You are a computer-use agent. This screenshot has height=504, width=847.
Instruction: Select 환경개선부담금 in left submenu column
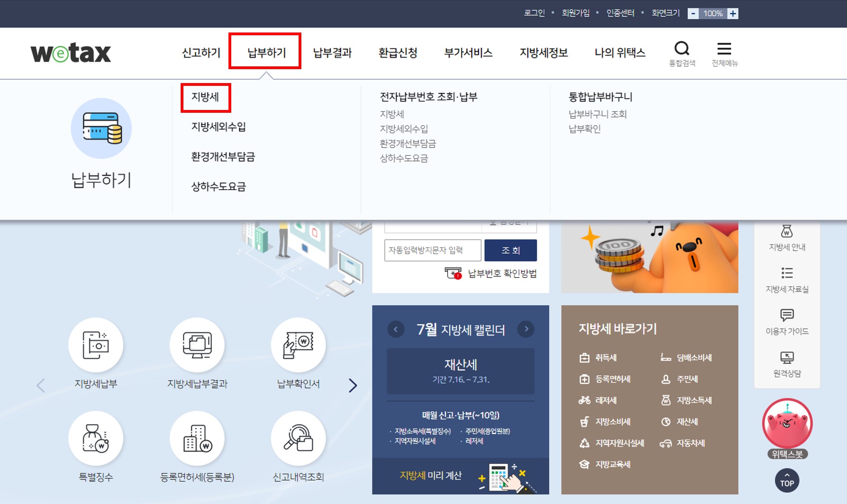[223, 157]
